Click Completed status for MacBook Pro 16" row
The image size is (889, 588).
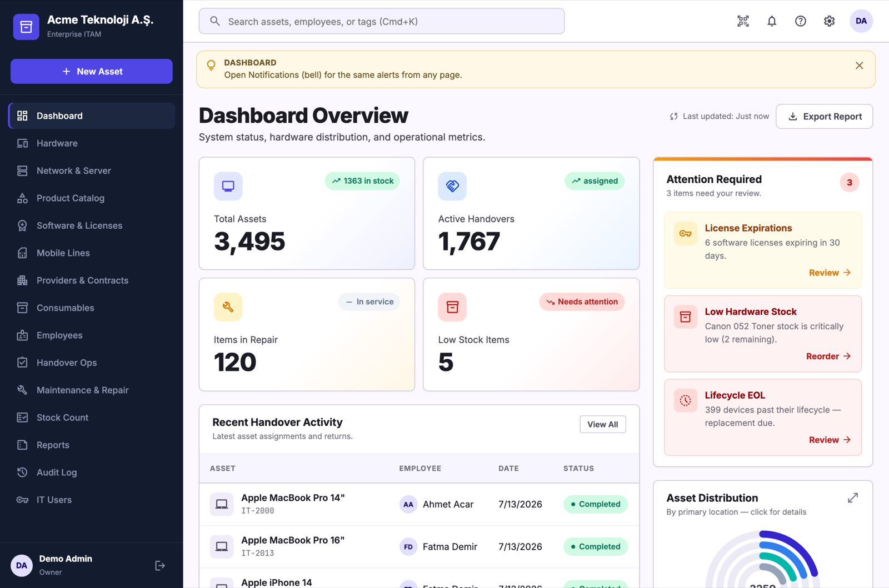[x=596, y=547]
